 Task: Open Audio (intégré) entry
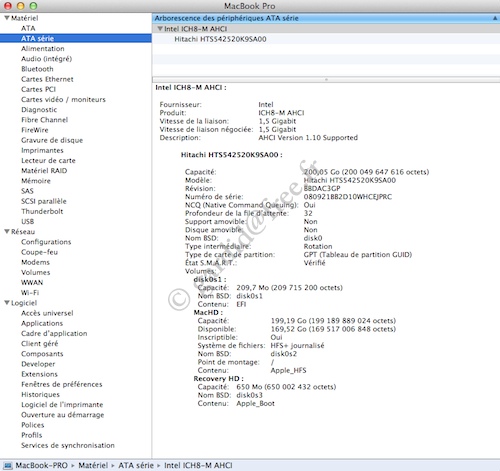click(46, 59)
